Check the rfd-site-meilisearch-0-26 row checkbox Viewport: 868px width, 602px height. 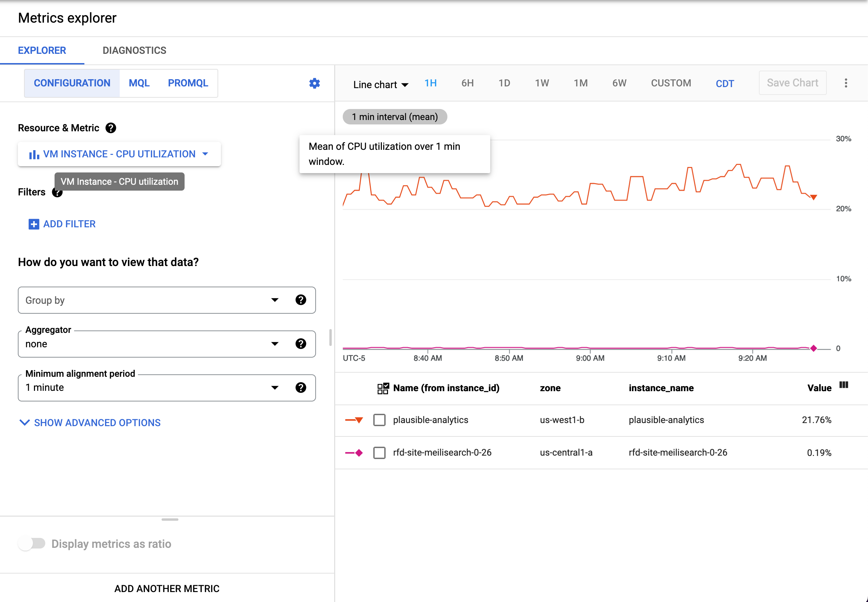click(x=379, y=453)
